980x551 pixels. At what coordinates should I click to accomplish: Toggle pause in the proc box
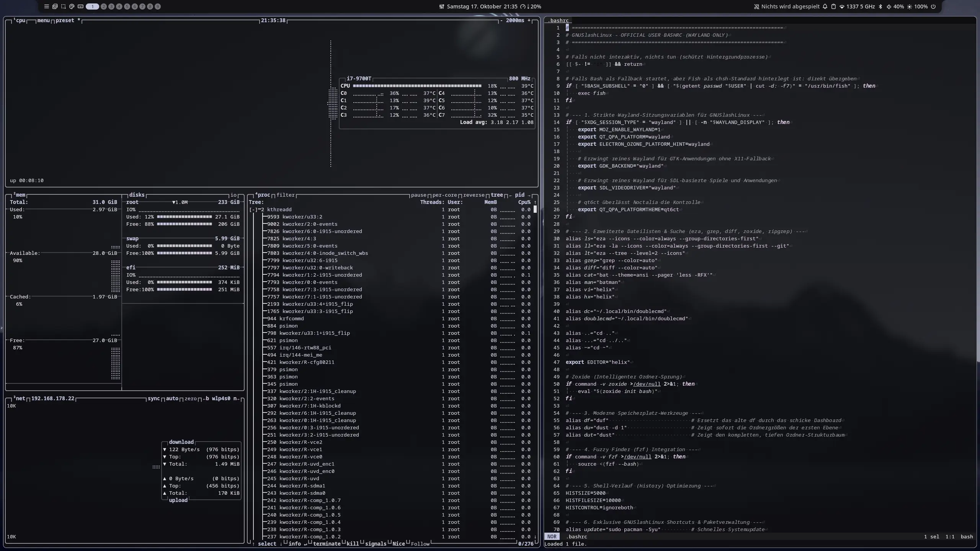(x=419, y=195)
